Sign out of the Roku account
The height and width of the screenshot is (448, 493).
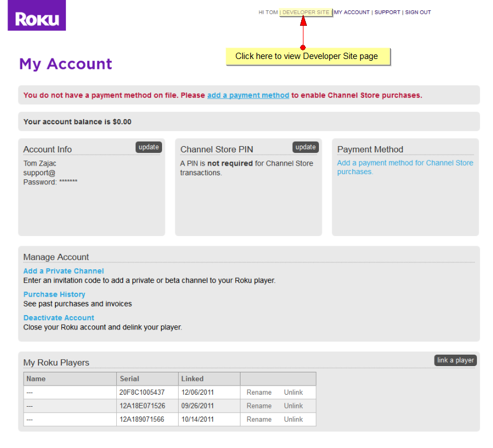click(x=418, y=12)
